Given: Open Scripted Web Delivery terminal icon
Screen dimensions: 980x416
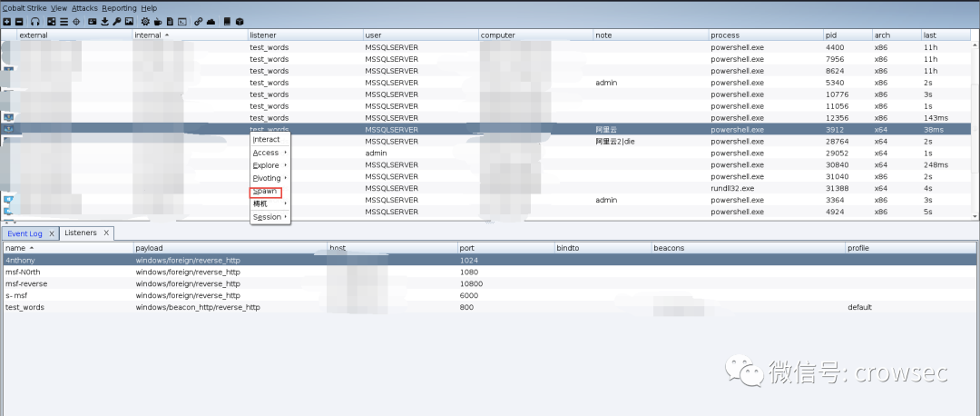Looking at the screenshot, I should pyautogui.click(x=181, y=21).
